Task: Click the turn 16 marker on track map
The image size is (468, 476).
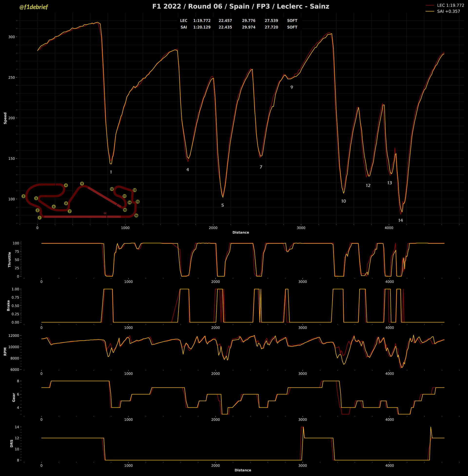Action: pos(136,216)
